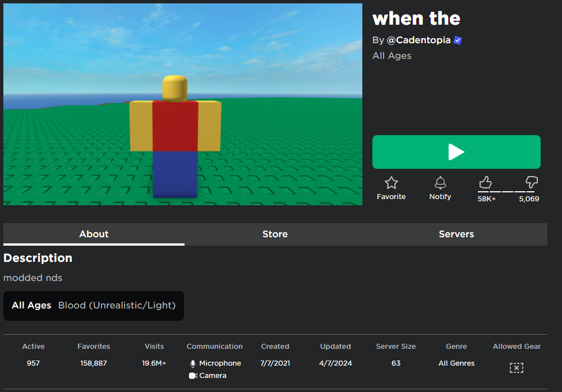Click the game thumbnail image
This screenshot has width=562, height=392.
(x=183, y=104)
